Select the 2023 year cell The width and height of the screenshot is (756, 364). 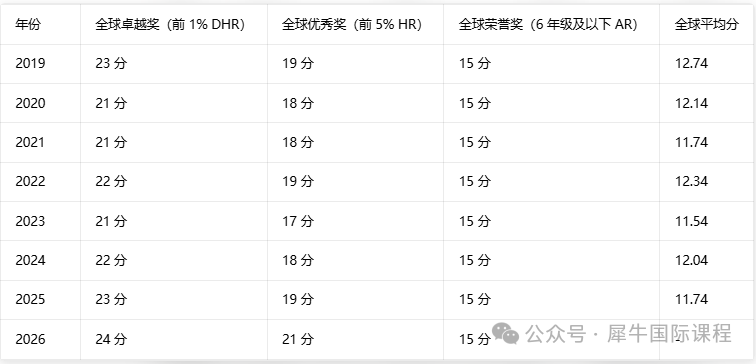[x=30, y=221]
